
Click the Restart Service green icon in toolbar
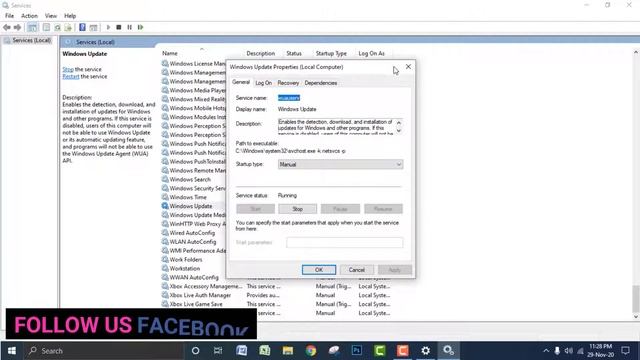pyautogui.click(x=140, y=27)
